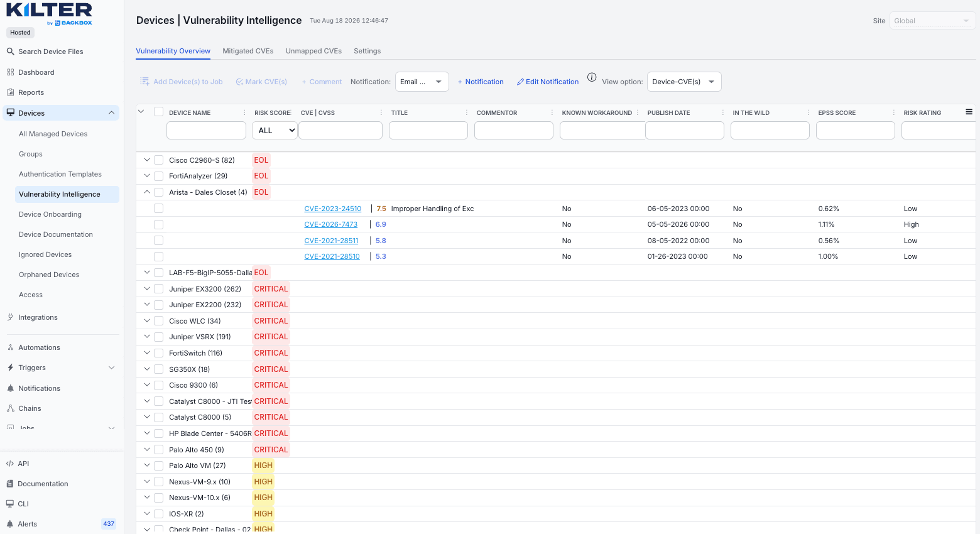Screen dimensions: 980x534
Task: Click the Triggers lightning icon
Action: pyautogui.click(x=10, y=368)
